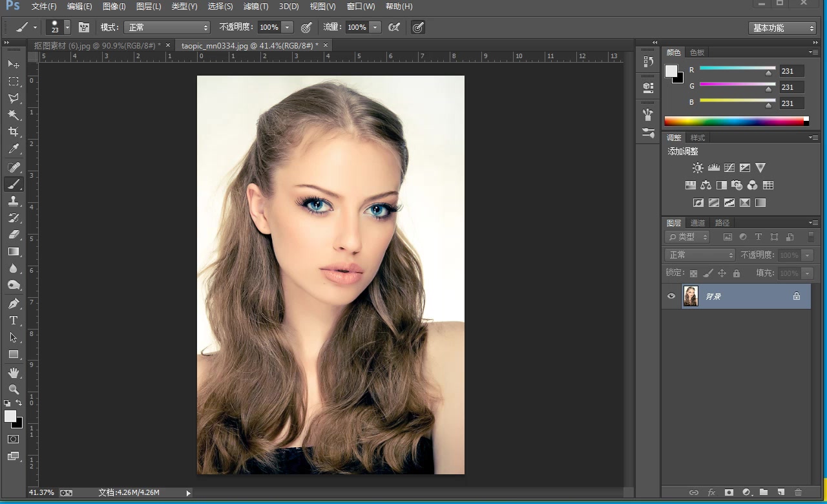
Task: Select the Blur tool
Action: tap(14, 268)
